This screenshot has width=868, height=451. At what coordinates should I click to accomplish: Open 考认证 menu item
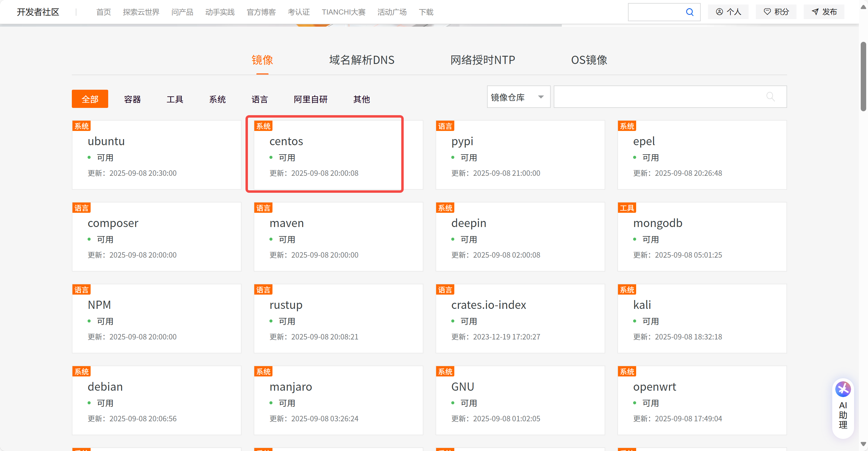click(x=299, y=12)
